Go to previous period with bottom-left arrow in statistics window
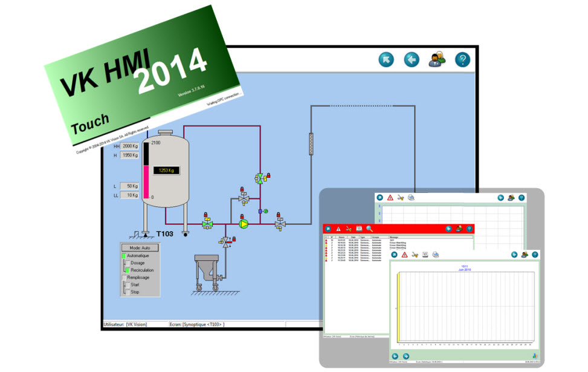This screenshot has width=588, height=372. (395, 356)
